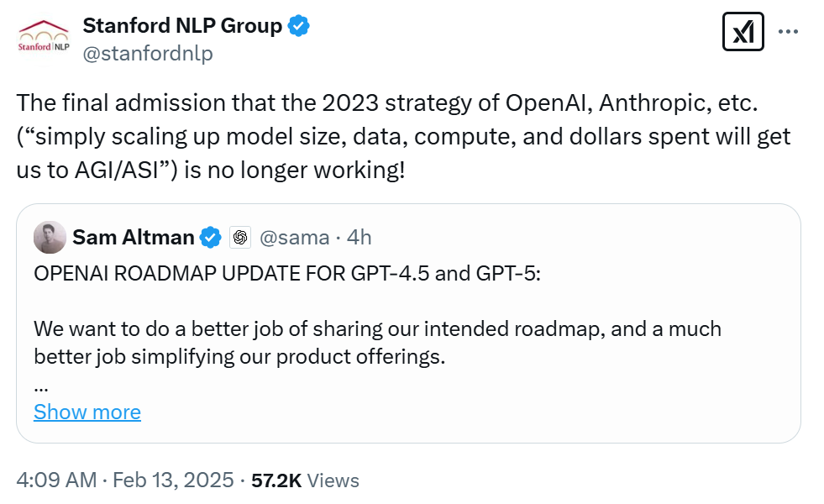Open the @stanfordnlp handle link
This screenshot has width=824, height=504.
[x=147, y=54]
